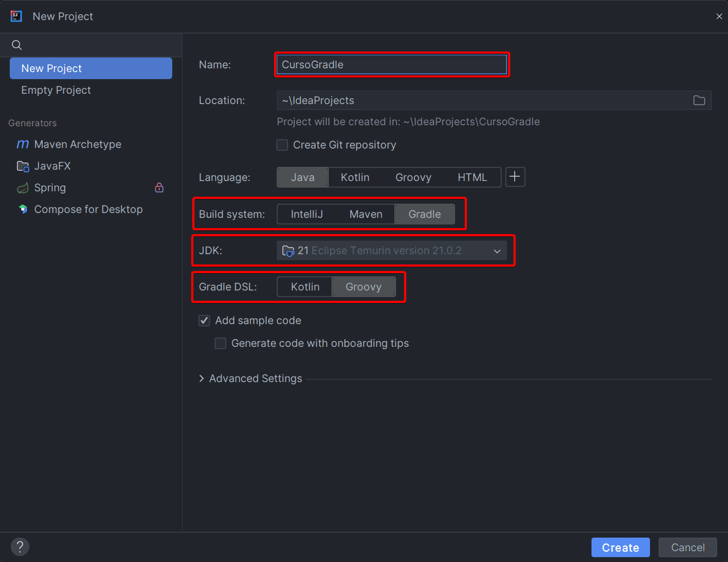This screenshot has height=562, width=728.
Task: Click the plus icon to add a language
Action: (x=515, y=177)
